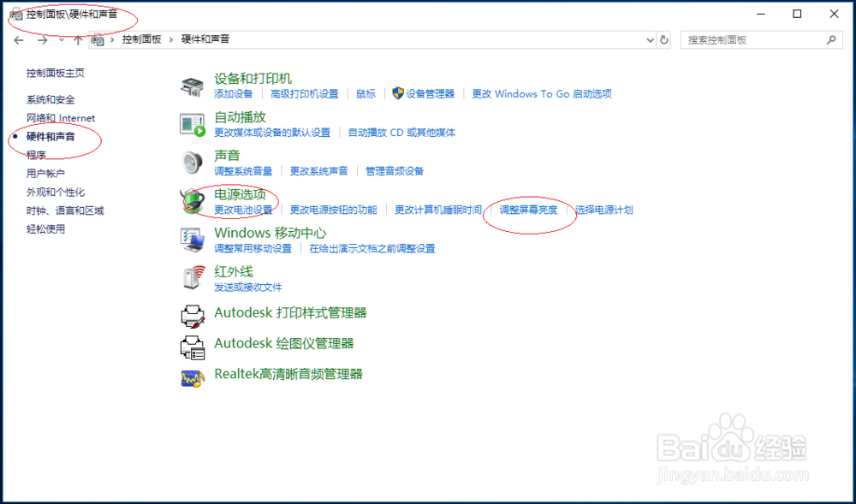Viewport: 856px width, 504px height.
Task: Open Autodesk 打印样式管理器 via its icon
Action: (193, 315)
